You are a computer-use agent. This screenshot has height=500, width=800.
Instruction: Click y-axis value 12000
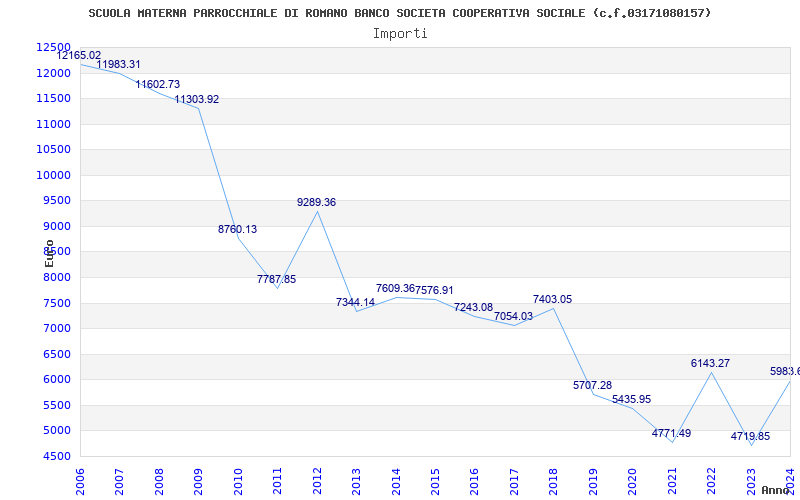(x=53, y=73)
